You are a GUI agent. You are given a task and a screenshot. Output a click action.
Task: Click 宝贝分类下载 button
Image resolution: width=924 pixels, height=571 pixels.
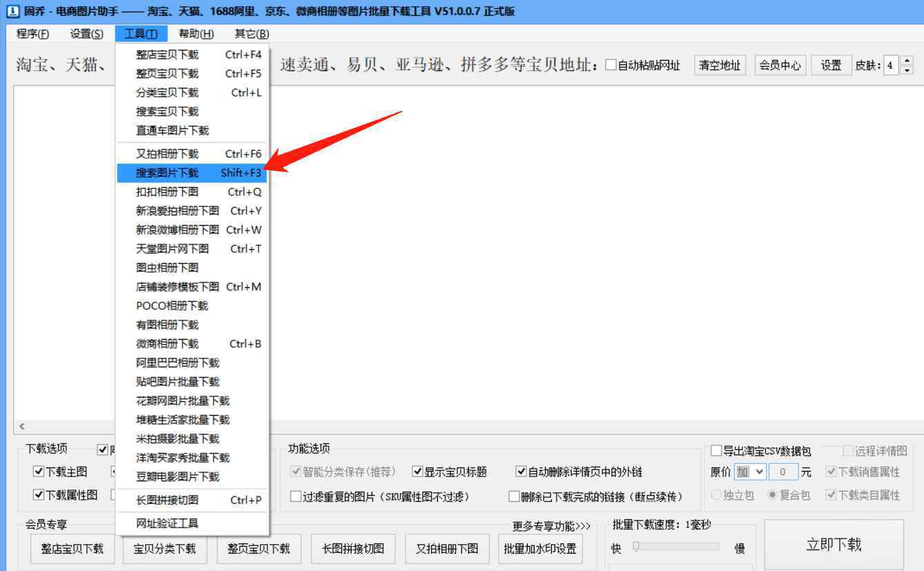(165, 549)
